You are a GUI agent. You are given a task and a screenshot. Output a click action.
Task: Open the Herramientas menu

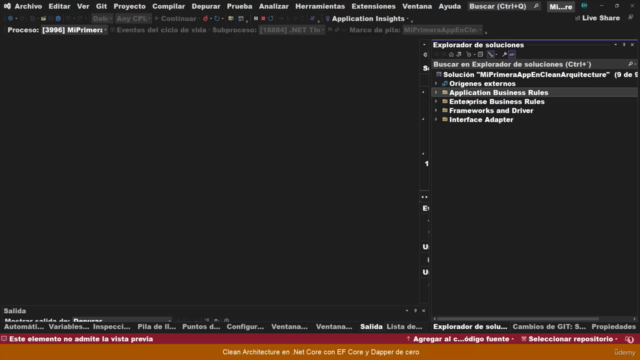(320, 6)
